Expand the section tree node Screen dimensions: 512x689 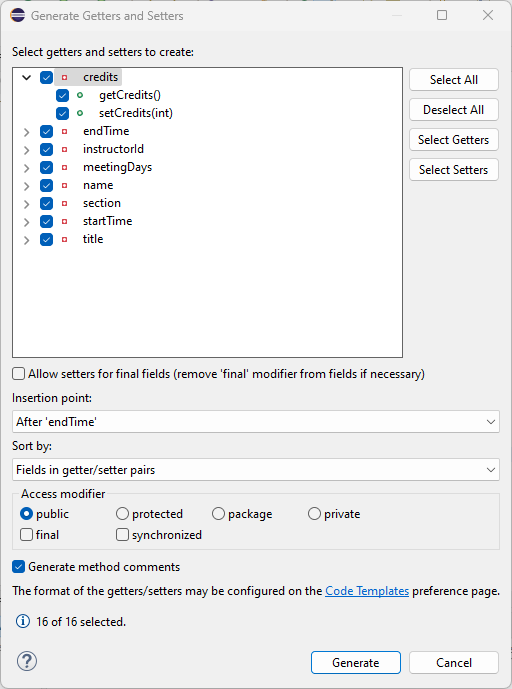pos(27,204)
